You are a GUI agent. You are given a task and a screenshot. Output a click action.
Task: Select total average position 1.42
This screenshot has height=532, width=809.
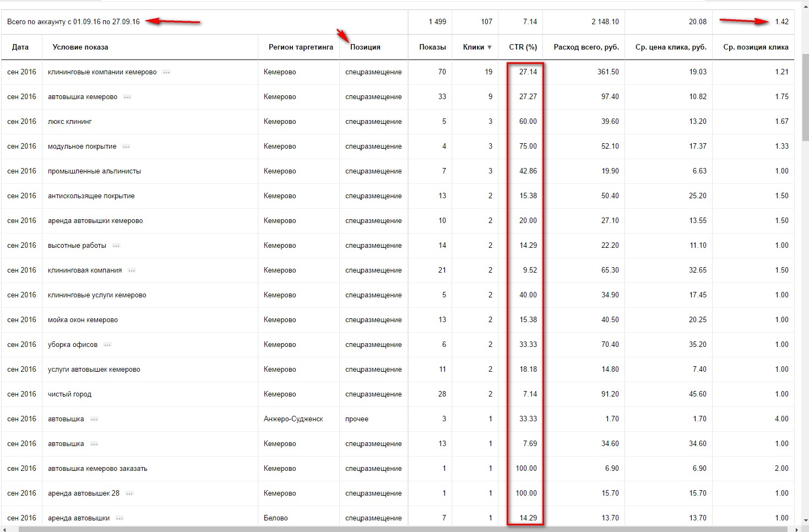(x=782, y=21)
